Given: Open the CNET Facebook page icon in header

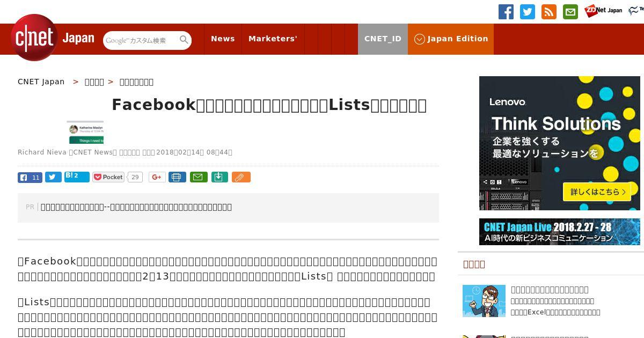Looking at the screenshot, I should pos(506,12).
